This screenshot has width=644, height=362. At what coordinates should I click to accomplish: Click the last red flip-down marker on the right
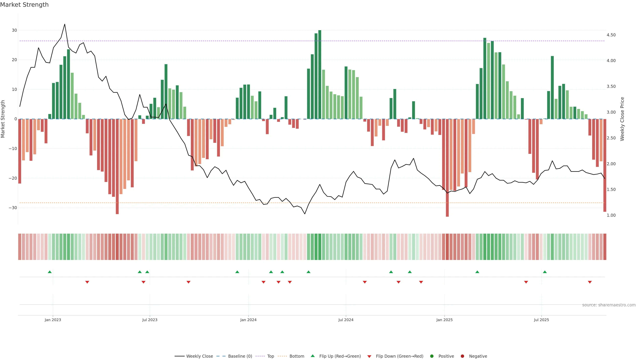(x=590, y=282)
